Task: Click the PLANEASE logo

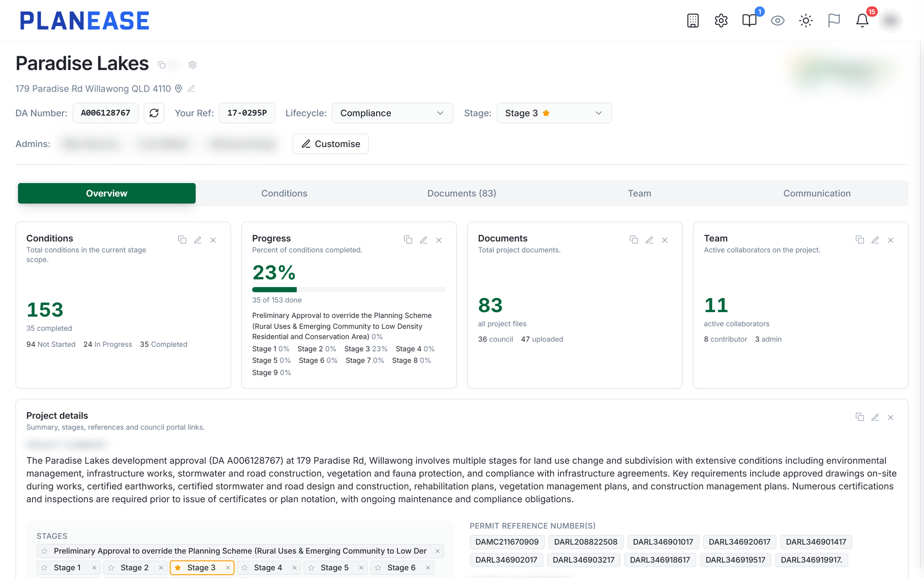Action: pyautogui.click(x=85, y=21)
